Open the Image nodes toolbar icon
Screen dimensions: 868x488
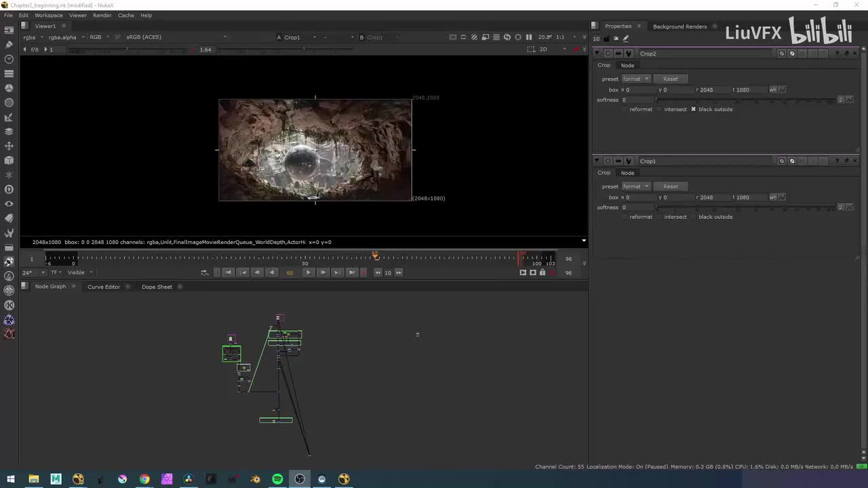pos(9,30)
